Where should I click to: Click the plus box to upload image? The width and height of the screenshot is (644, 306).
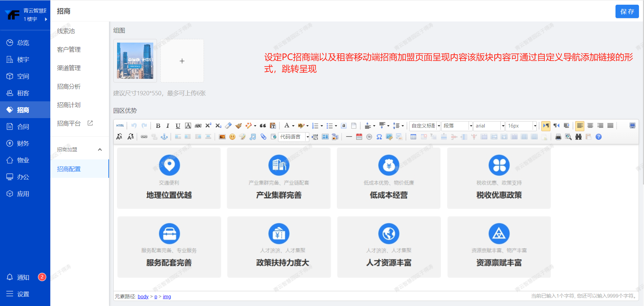pos(182,61)
